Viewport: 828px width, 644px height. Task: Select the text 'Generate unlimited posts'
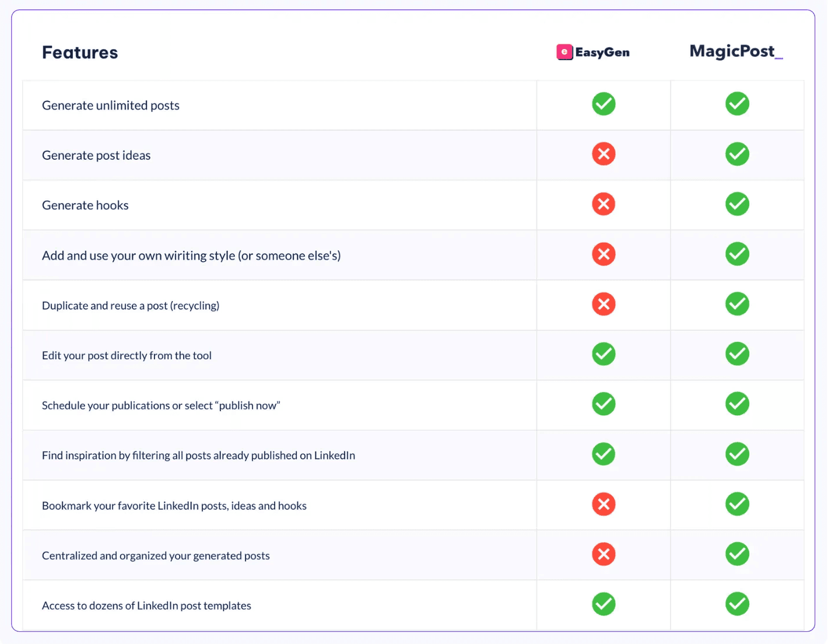111,106
